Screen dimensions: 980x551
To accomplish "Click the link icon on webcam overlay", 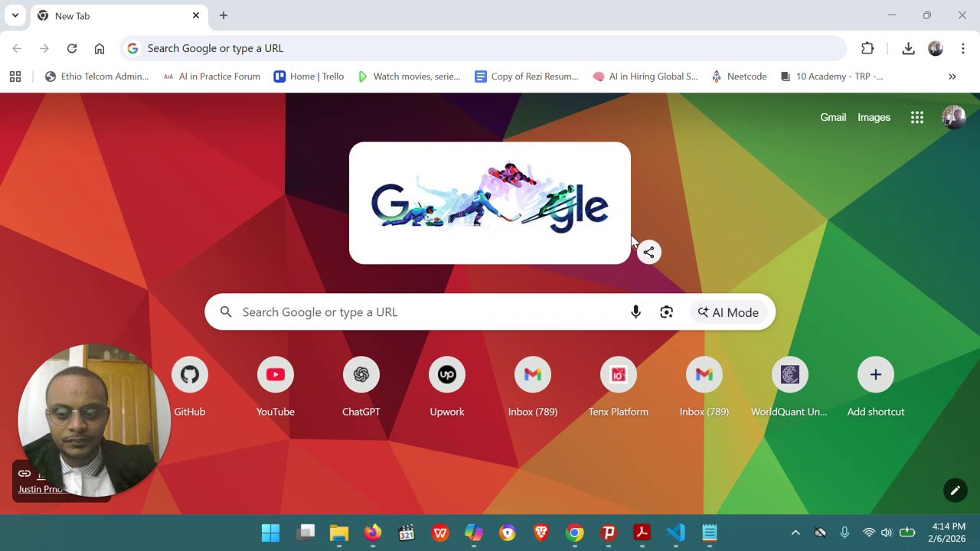I will [x=24, y=474].
